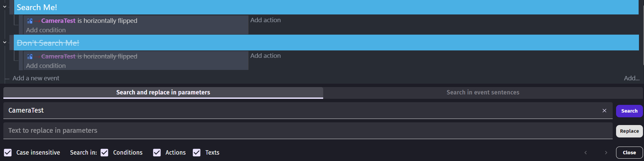Collapse the Search Me! group
Viewport: 644px width, 161px height.
pyautogui.click(x=5, y=7)
